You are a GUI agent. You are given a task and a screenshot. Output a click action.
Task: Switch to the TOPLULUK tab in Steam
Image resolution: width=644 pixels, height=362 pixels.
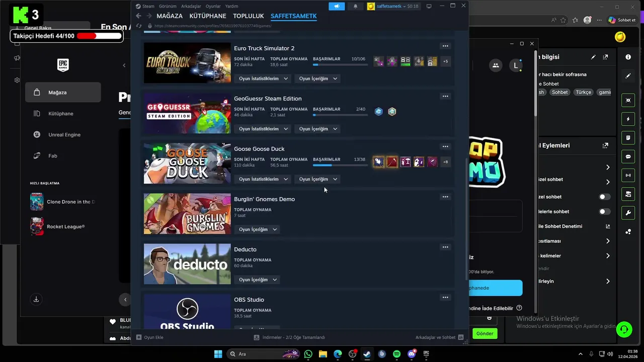[249, 16]
